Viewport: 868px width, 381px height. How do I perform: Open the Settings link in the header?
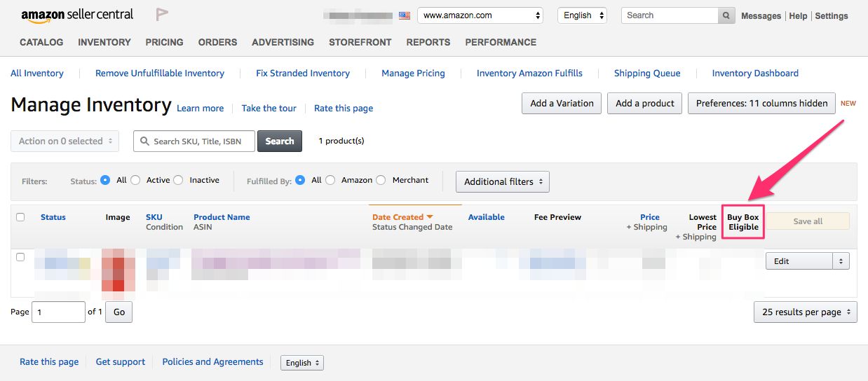[832, 15]
